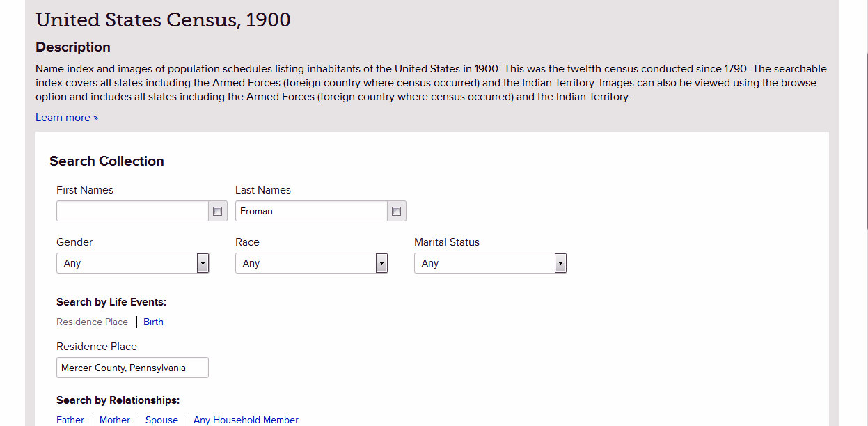Click the Gender selector's arrow icon
The image size is (868, 426).
[x=203, y=263]
